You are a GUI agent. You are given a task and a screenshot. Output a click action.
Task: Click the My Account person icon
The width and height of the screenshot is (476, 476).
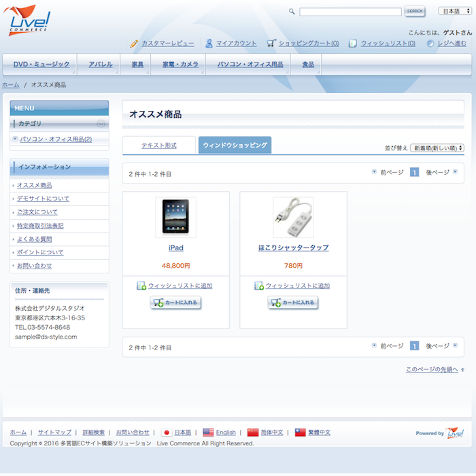pyautogui.click(x=209, y=43)
